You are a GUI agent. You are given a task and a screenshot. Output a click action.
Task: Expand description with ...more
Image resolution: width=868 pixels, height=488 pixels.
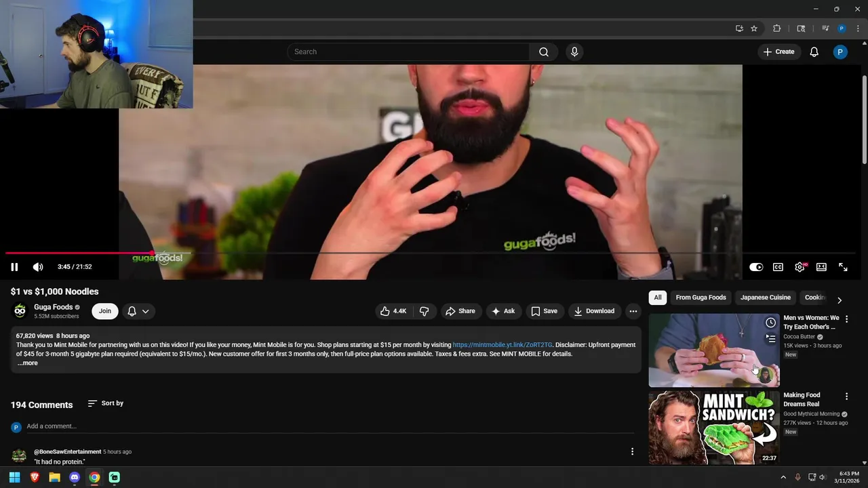pos(27,363)
